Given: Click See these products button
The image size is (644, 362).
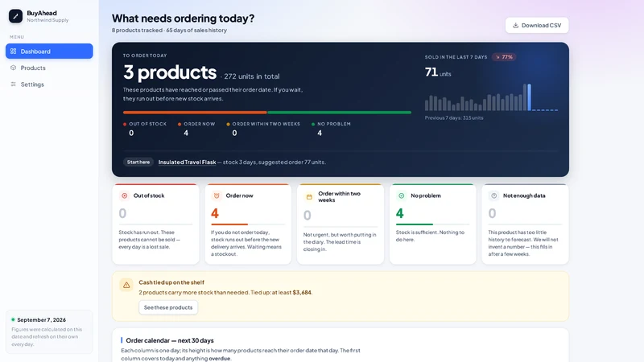Looking at the screenshot, I should [x=168, y=307].
